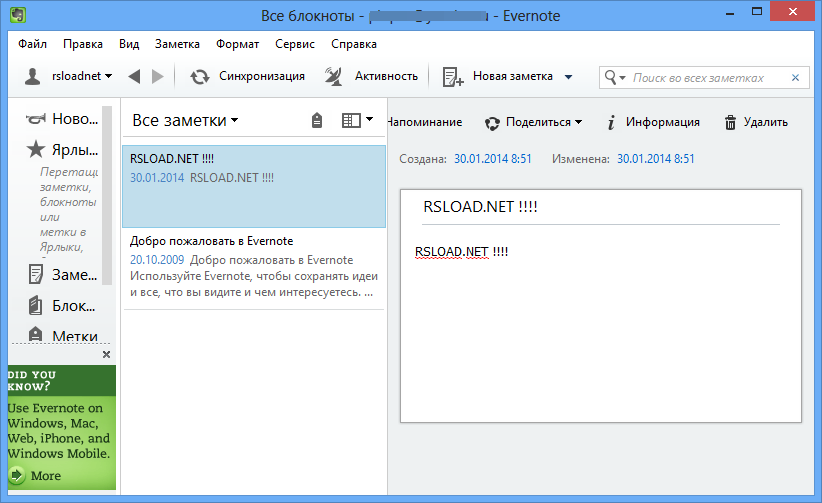Click the Информация button label
Viewport: 822px width, 503px height.
pos(663,122)
